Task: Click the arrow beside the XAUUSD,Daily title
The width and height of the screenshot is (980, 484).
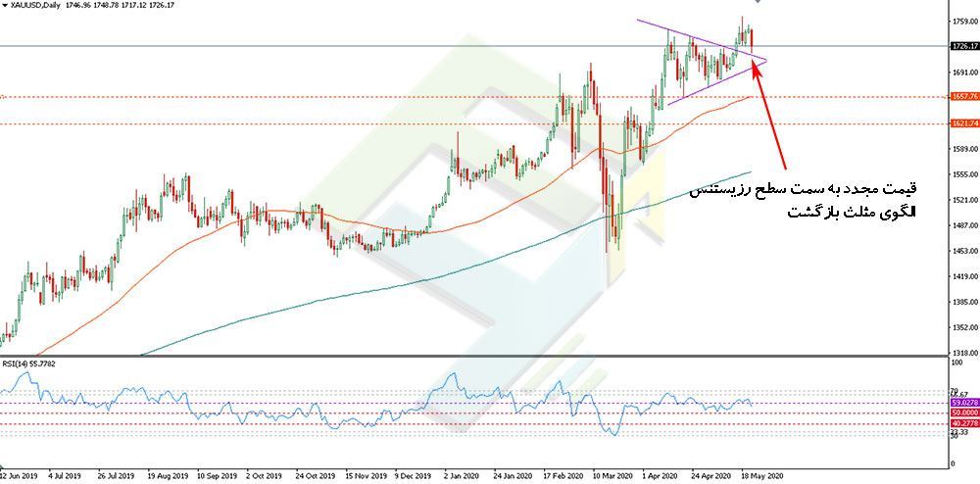Action: point(4,5)
